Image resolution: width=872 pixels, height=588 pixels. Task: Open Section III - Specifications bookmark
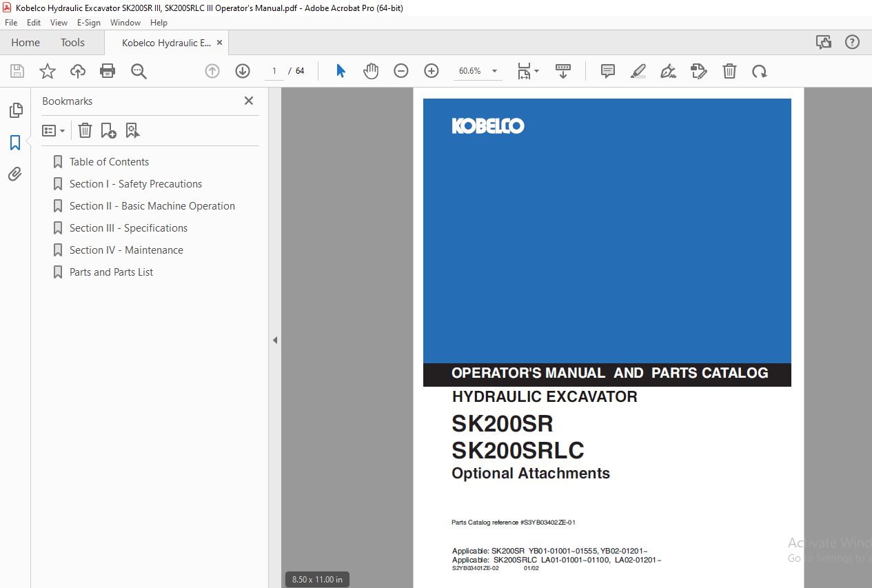[128, 228]
